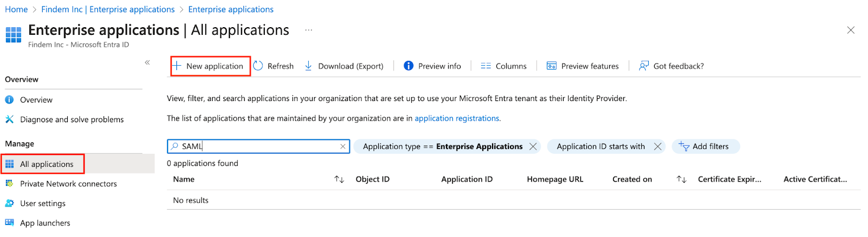Click the Columns list icon
868x237 pixels.
(x=486, y=66)
